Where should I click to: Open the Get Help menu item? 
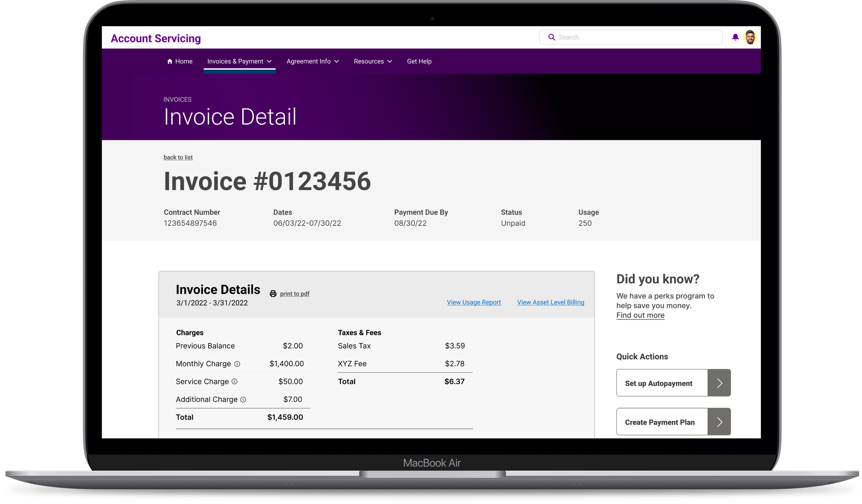pyautogui.click(x=419, y=61)
